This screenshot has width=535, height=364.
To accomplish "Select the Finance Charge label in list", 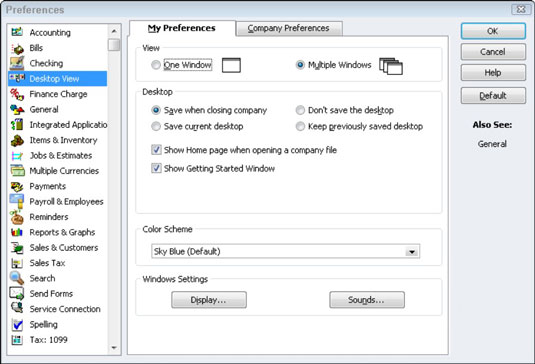I will [x=58, y=94].
